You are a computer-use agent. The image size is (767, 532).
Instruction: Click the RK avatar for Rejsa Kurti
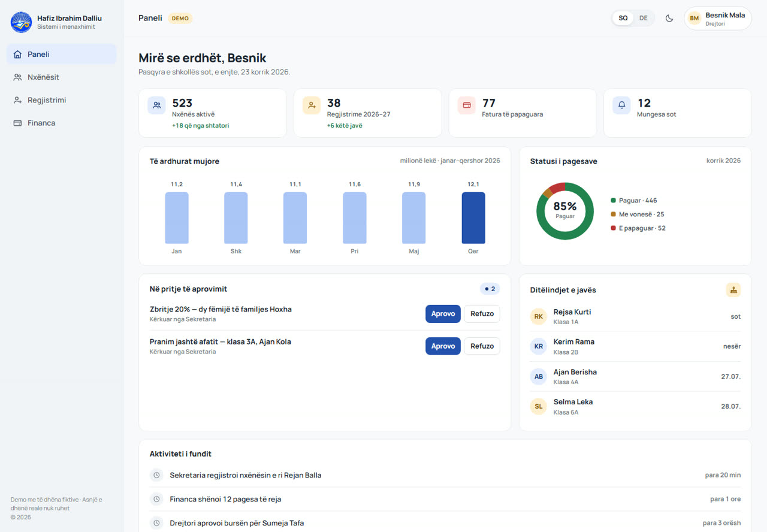pos(539,316)
